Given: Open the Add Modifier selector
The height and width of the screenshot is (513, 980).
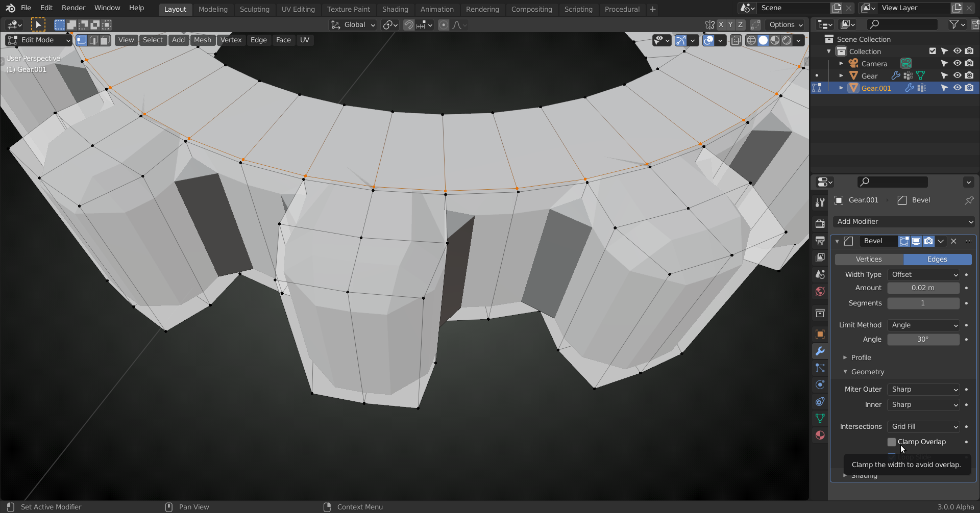Looking at the screenshot, I should click(903, 221).
